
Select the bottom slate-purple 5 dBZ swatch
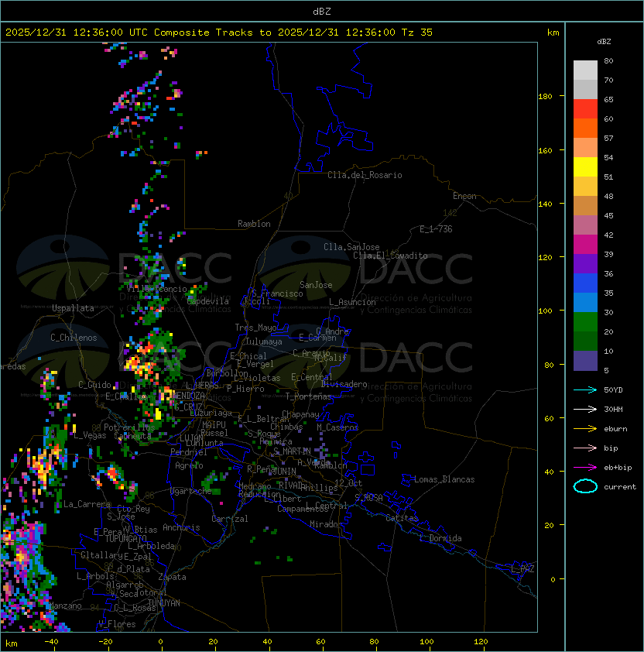click(x=585, y=361)
